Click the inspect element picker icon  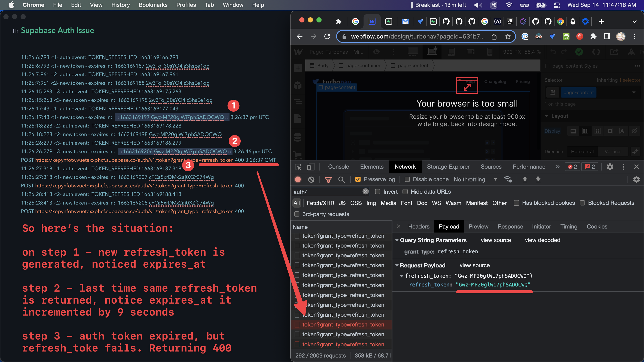(298, 167)
